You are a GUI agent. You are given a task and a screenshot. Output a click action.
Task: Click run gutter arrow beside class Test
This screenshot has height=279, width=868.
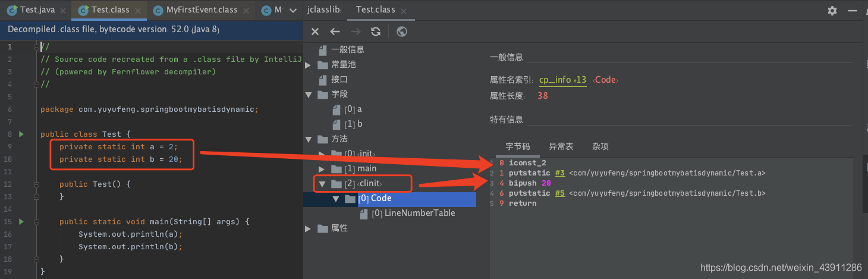pos(21,134)
